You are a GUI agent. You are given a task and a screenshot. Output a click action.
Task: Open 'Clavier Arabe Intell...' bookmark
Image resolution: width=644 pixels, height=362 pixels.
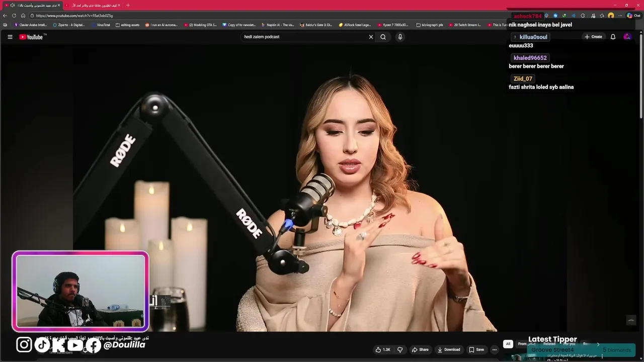tap(31, 25)
